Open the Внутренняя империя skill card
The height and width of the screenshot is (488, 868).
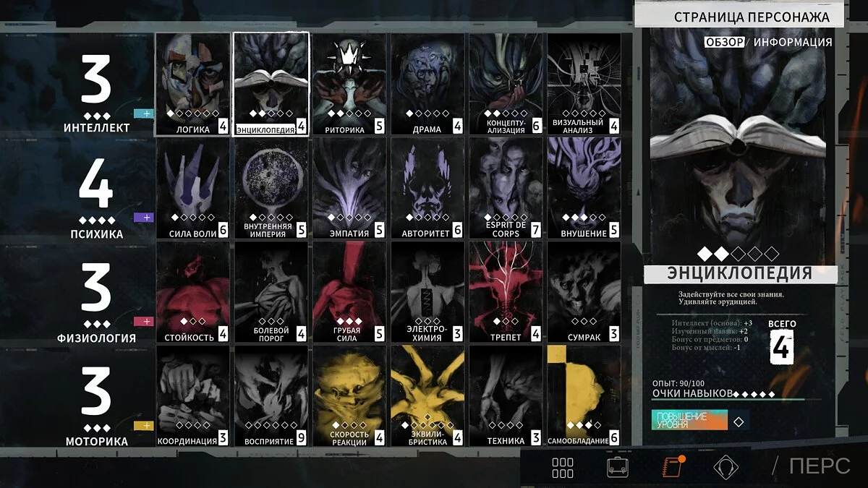[271, 188]
